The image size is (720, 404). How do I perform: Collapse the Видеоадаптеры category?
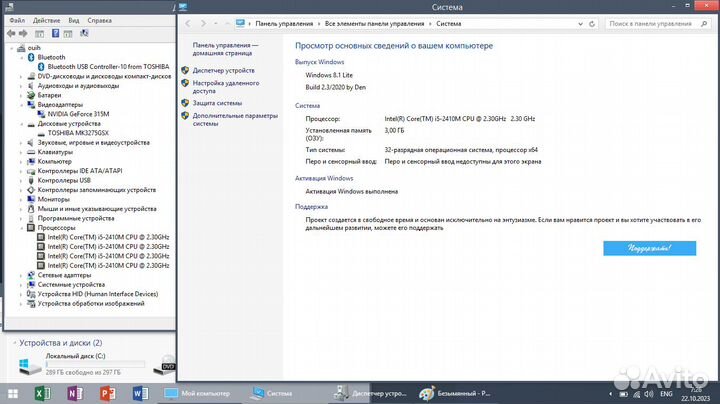coord(21,105)
